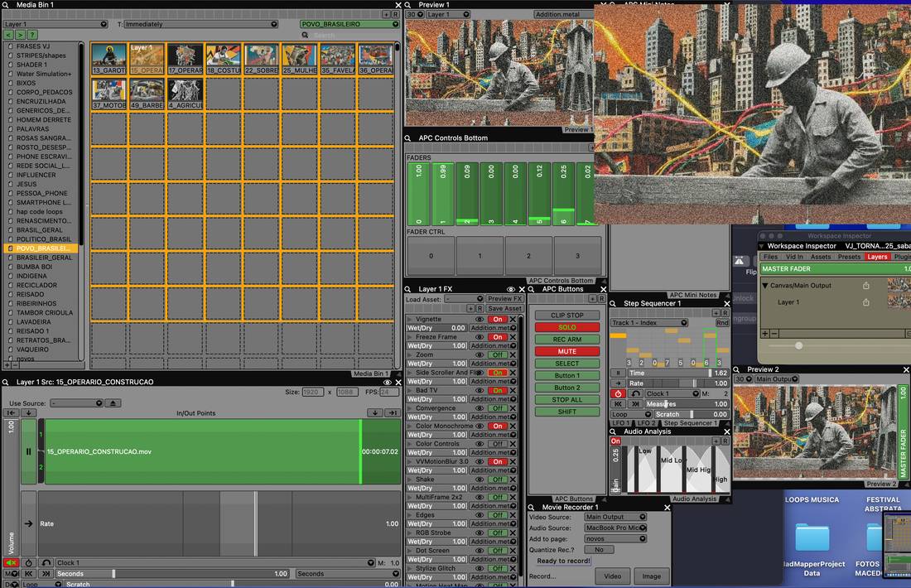This screenshot has height=588, width=911.
Task: Click the red clock sync icon in Step Sequencer 1
Action: pos(618,393)
